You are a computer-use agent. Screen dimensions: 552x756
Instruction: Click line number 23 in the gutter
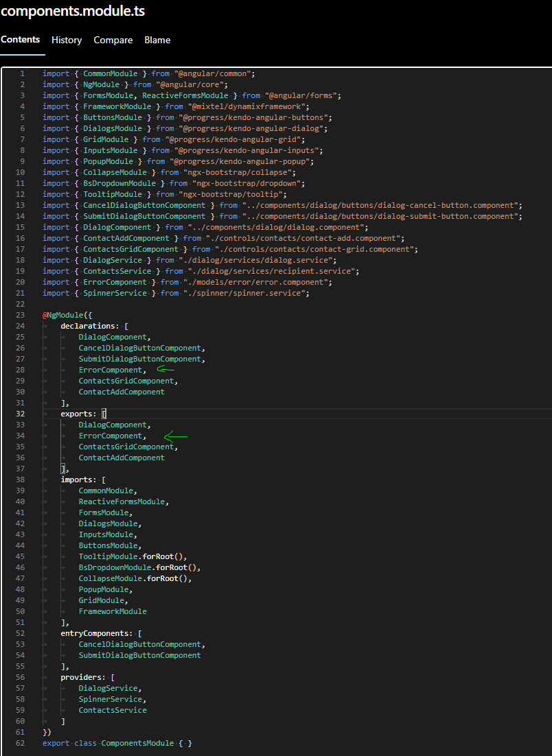click(20, 315)
